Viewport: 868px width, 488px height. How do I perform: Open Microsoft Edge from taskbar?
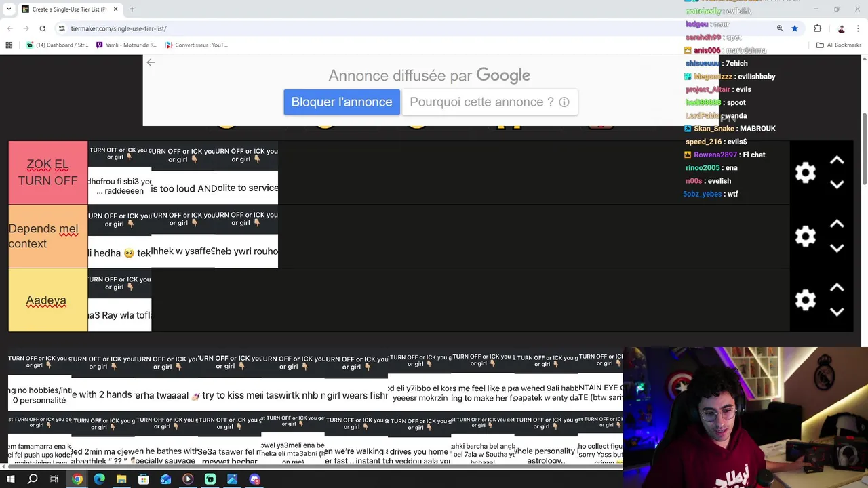tap(99, 479)
